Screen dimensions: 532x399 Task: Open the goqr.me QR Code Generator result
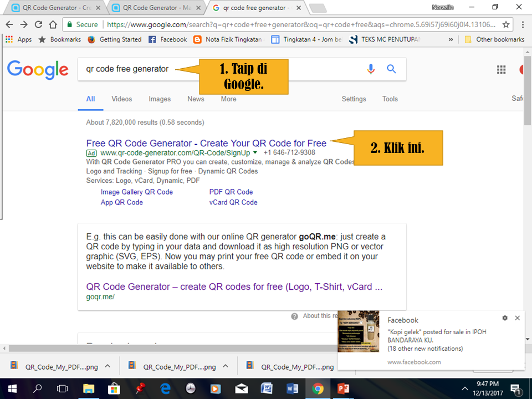(234, 287)
